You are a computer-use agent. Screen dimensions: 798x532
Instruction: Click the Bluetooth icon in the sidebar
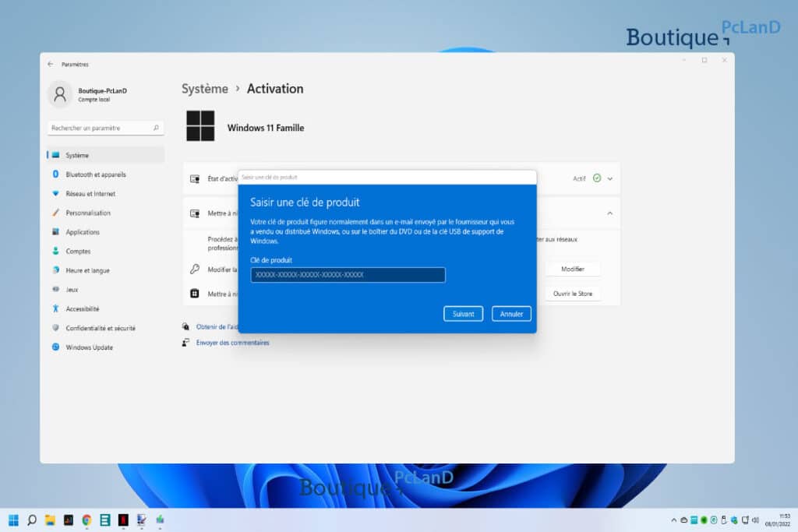point(55,174)
